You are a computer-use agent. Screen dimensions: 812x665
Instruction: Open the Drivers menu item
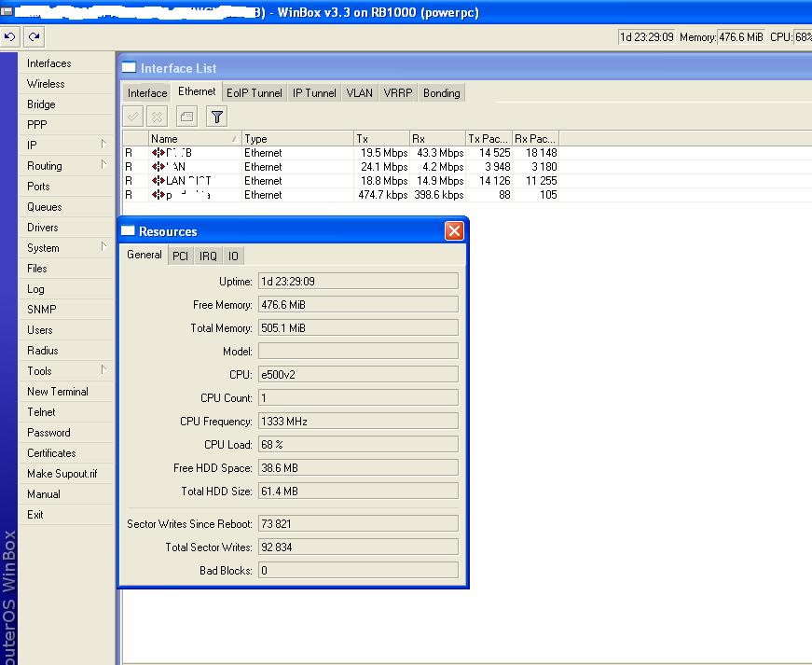tap(66, 228)
